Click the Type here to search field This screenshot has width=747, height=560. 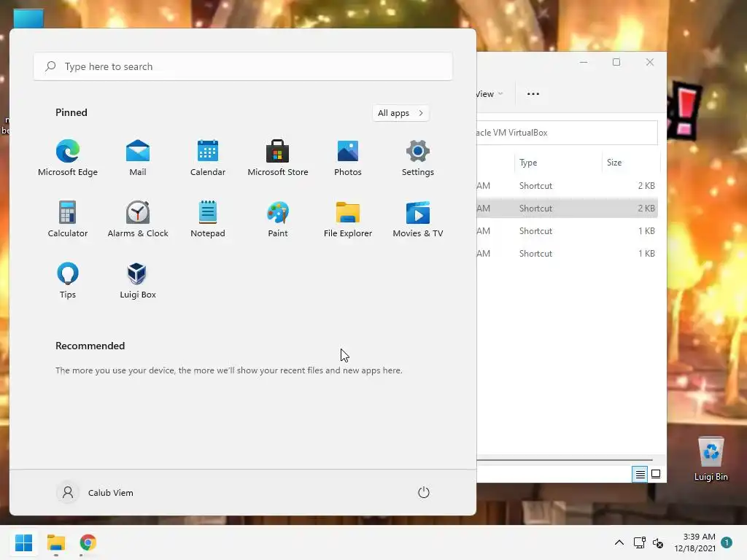[x=243, y=66]
